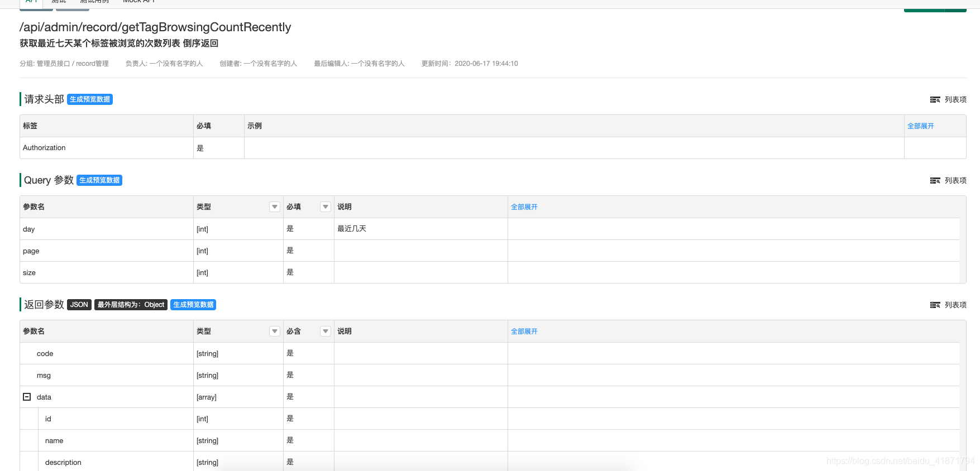
Task: Open 必填 filter dropdown in Query table
Action: tap(326, 207)
